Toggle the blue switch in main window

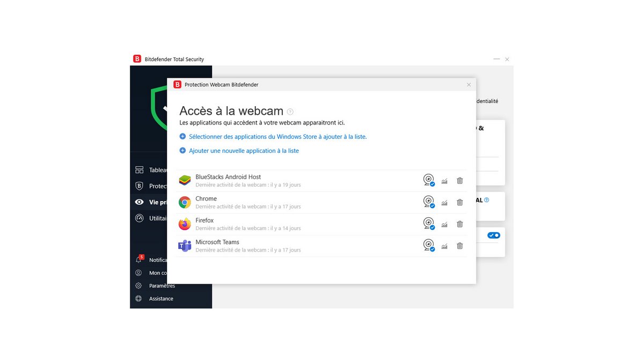click(493, 235)
